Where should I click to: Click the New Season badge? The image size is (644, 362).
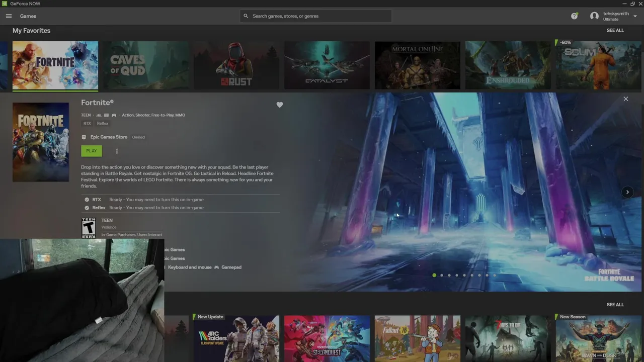pos(572,317)
